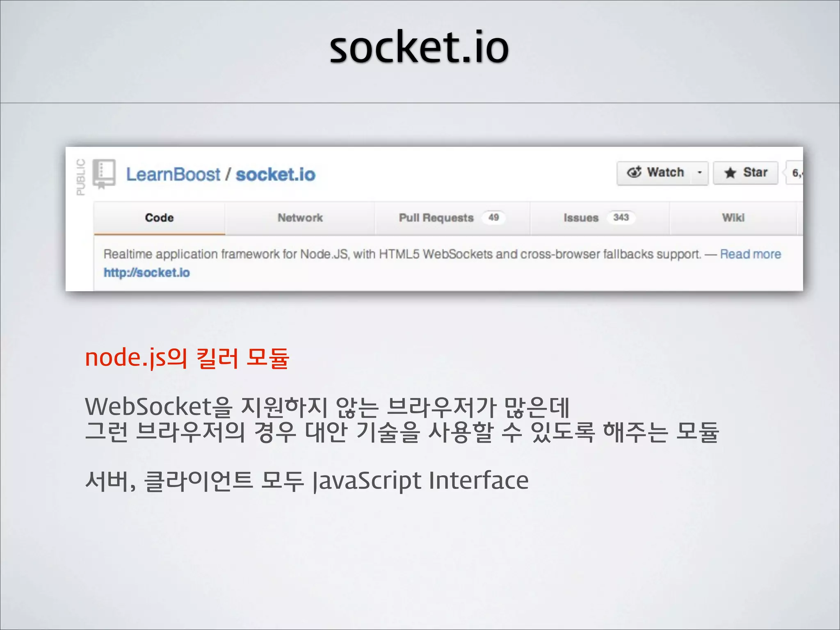Screen dimensions: 840x630
Task: Switch to the Code tab
Action: 159,218
